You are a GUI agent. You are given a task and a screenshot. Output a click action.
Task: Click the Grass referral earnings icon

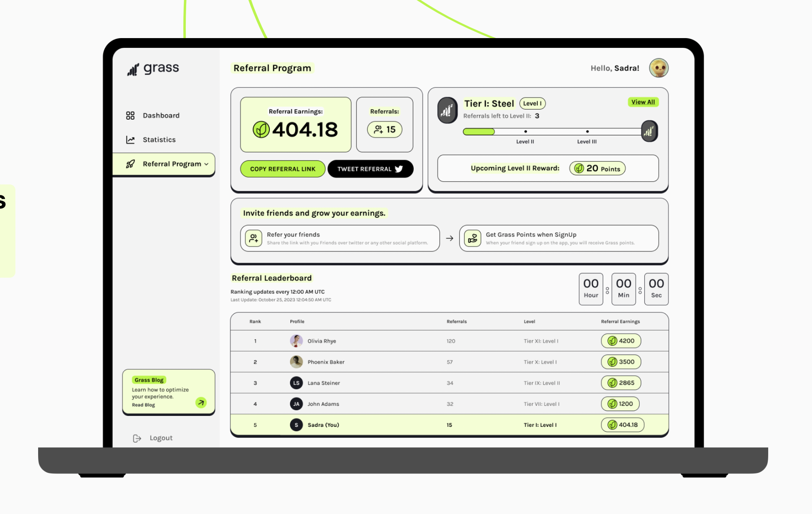coord(261,129)
